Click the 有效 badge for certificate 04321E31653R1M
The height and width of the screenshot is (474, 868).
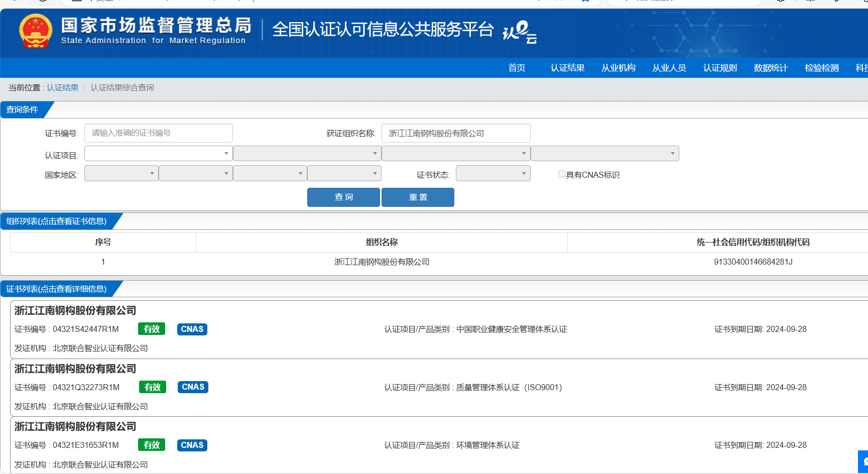(x=152, y=445)
